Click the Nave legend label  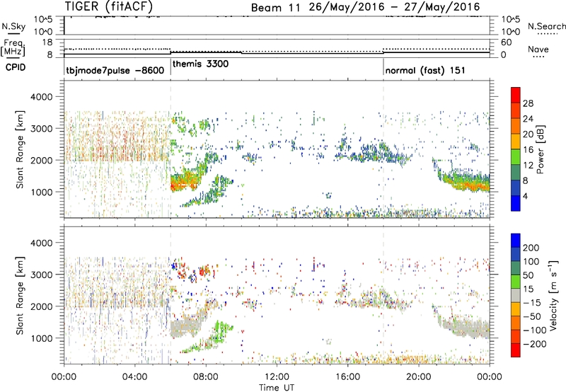coord(538,49)
